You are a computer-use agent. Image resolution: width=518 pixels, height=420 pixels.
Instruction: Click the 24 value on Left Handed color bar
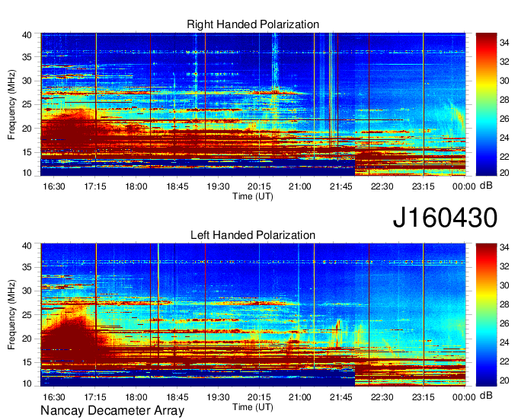tap(504, 342)
